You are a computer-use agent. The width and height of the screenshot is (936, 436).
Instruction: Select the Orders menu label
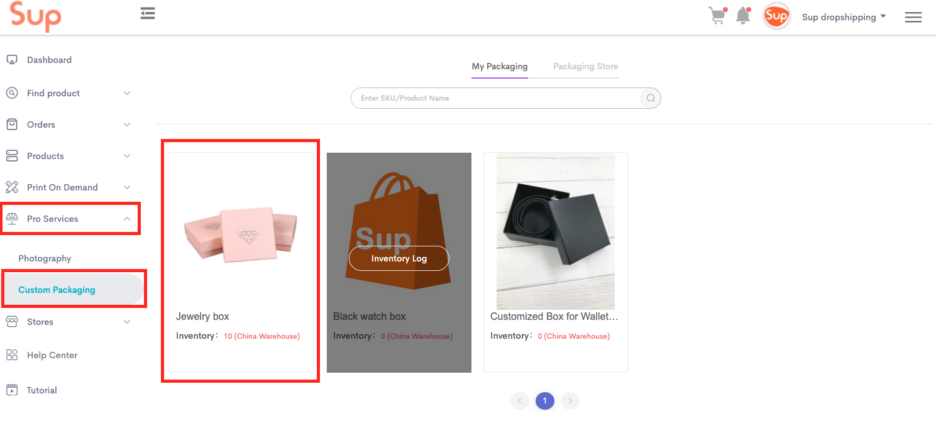click(x=41, y=124)
